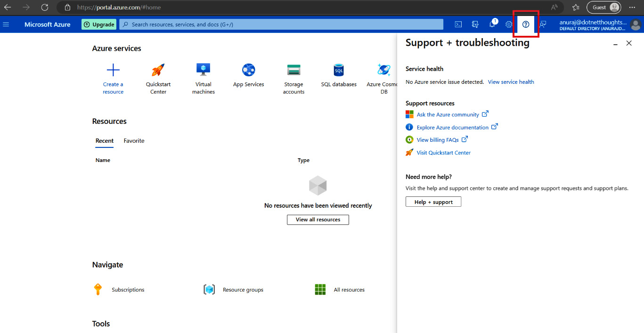This screenshot has height=333, width=644.
Task: Toggle the Help question mark icon
Action: click(x=526, y=24)
